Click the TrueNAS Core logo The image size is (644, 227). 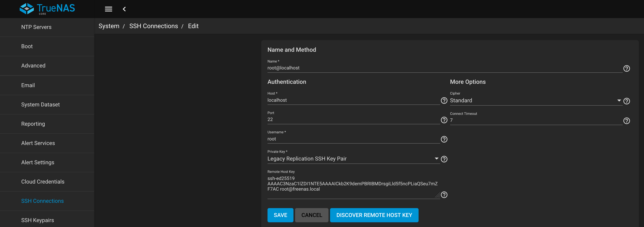click(x=47, y=9)
